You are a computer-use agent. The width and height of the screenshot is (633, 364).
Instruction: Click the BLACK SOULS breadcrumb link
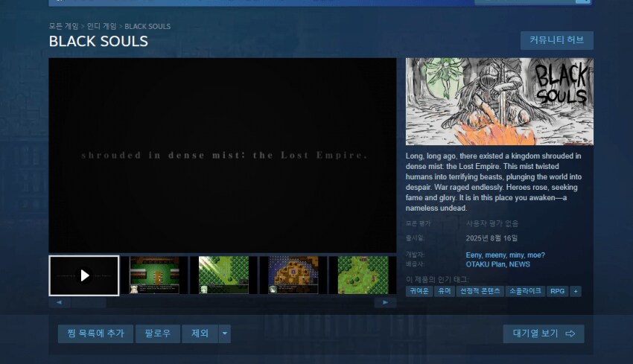coord(147,26)
